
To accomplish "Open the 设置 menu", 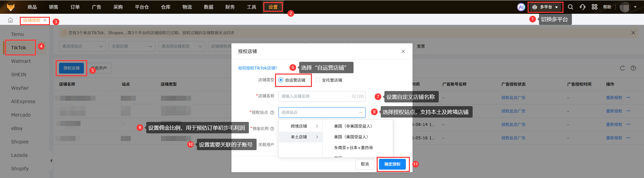I will click(x=273, y=7).
